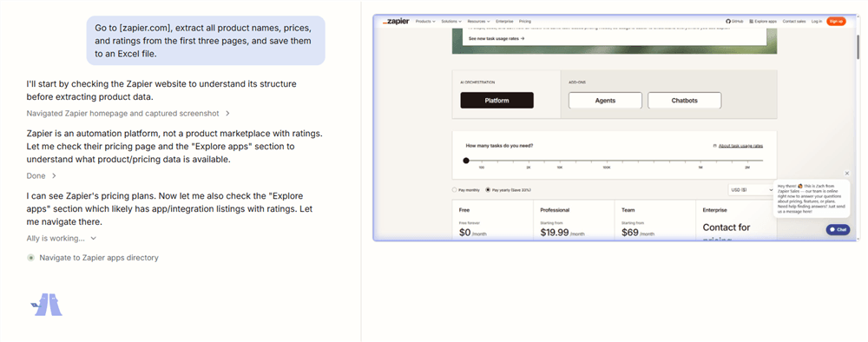Open See new task usage rates link

click(x=496, y=39)
